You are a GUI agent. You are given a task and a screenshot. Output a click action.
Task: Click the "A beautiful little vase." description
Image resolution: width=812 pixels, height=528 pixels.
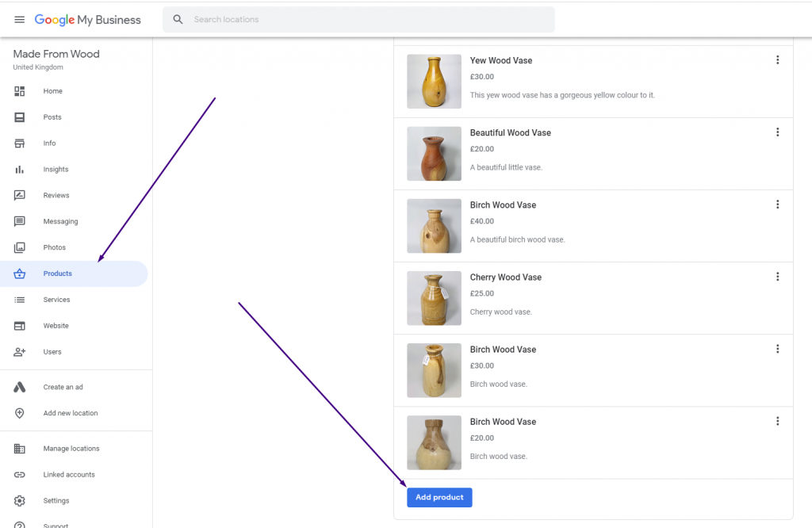[506, 168]
